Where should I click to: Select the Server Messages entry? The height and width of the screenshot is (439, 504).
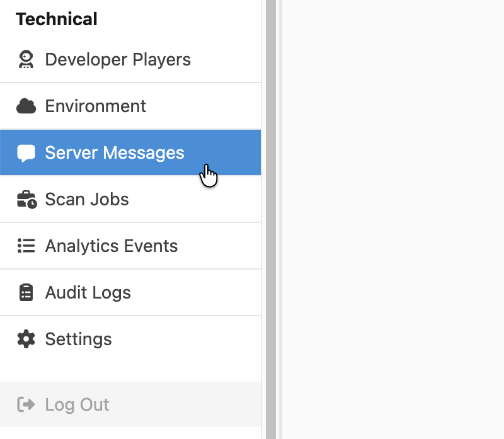point(114,152)
